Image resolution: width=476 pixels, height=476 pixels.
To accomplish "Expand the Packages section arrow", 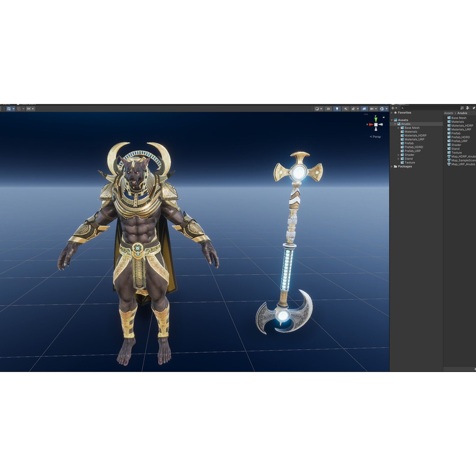I will coord(392,167).
